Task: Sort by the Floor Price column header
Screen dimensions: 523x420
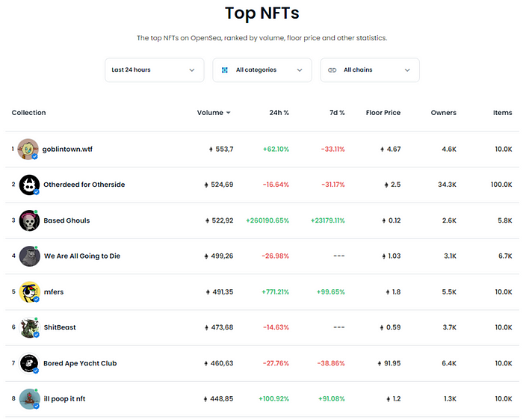Action: 383,113
